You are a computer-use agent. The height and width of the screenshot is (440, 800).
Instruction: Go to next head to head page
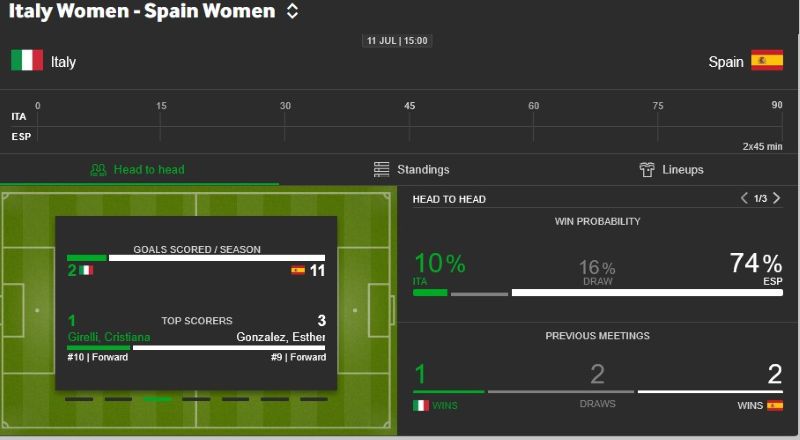pyautogui.click(x=777, y=199)
